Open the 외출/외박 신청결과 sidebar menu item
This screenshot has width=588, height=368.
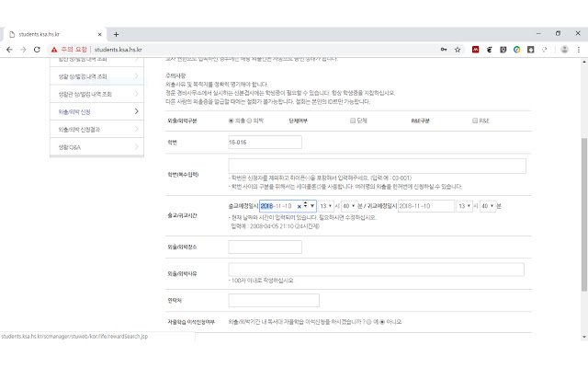[x=96, y=129]
